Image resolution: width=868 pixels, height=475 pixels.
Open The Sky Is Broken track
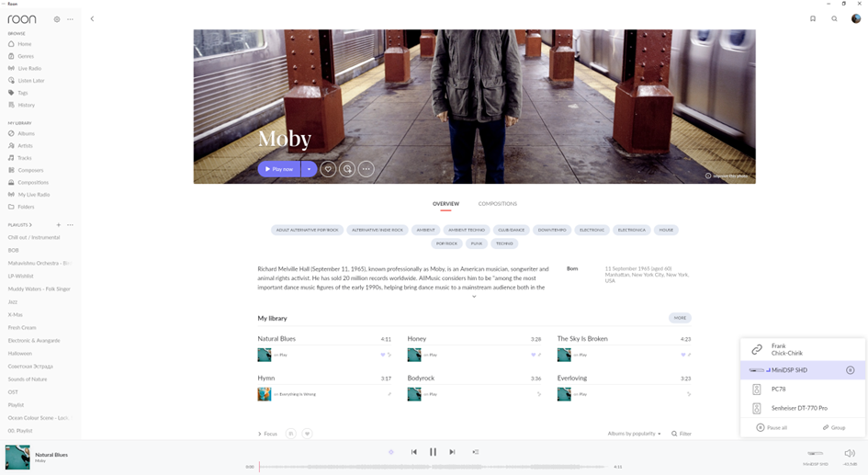(582, 339)
